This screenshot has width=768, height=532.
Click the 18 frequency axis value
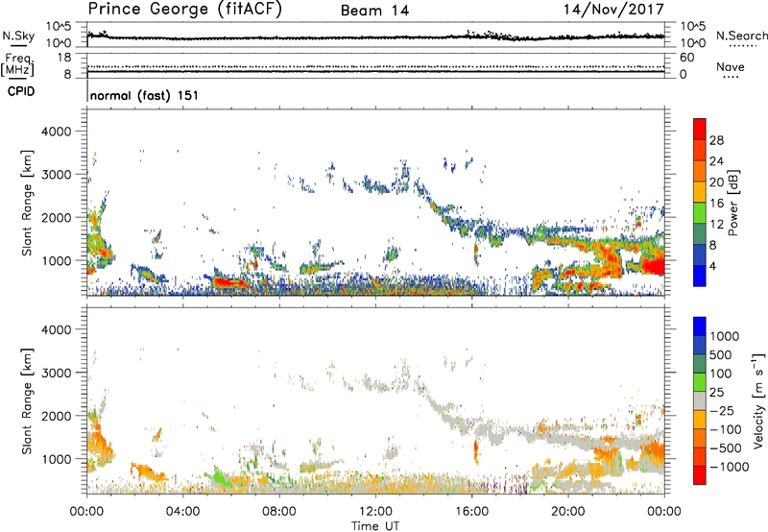coord(64,57)
